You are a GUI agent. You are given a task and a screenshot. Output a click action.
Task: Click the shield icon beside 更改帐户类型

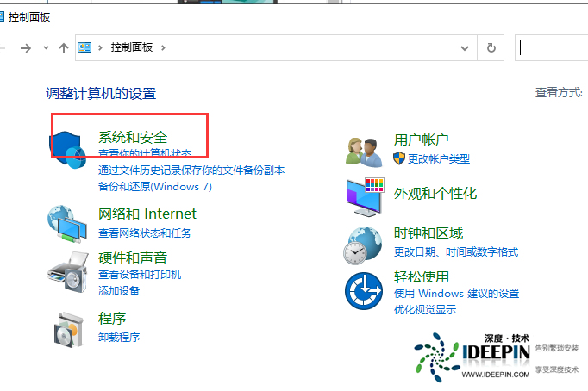point(399,158)
